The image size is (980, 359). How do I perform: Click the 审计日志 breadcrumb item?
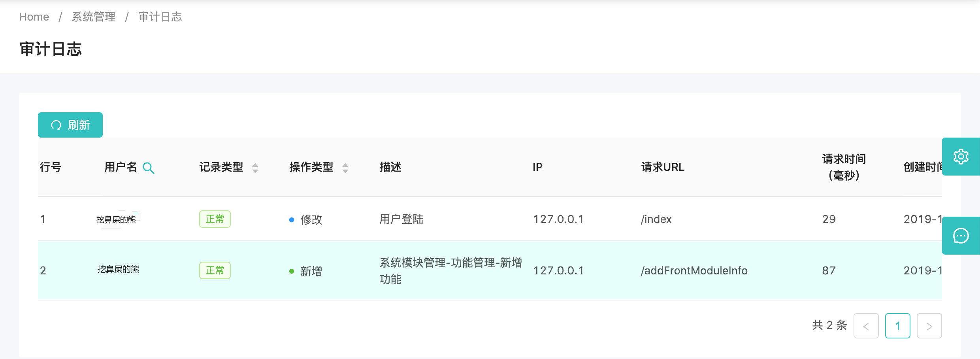coord(160,17)
